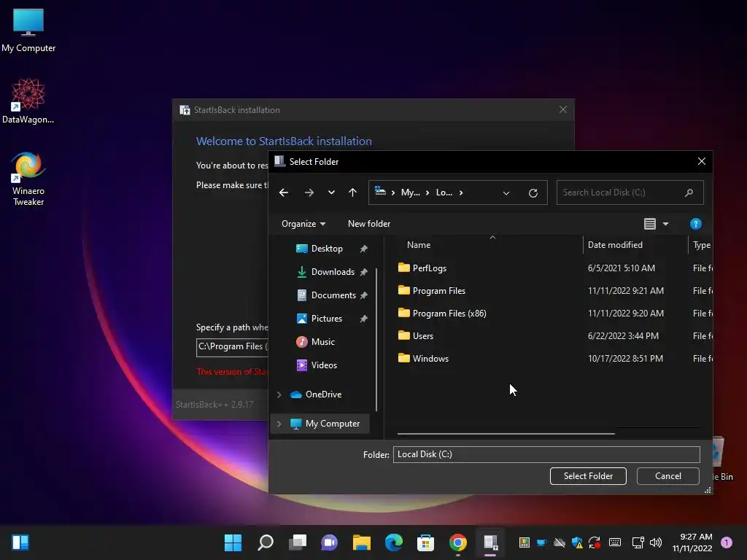Screen dimensions: 747x560
Task: Launch Microsoft Edge from the taskbar
Action: click(x=393, y=542)
